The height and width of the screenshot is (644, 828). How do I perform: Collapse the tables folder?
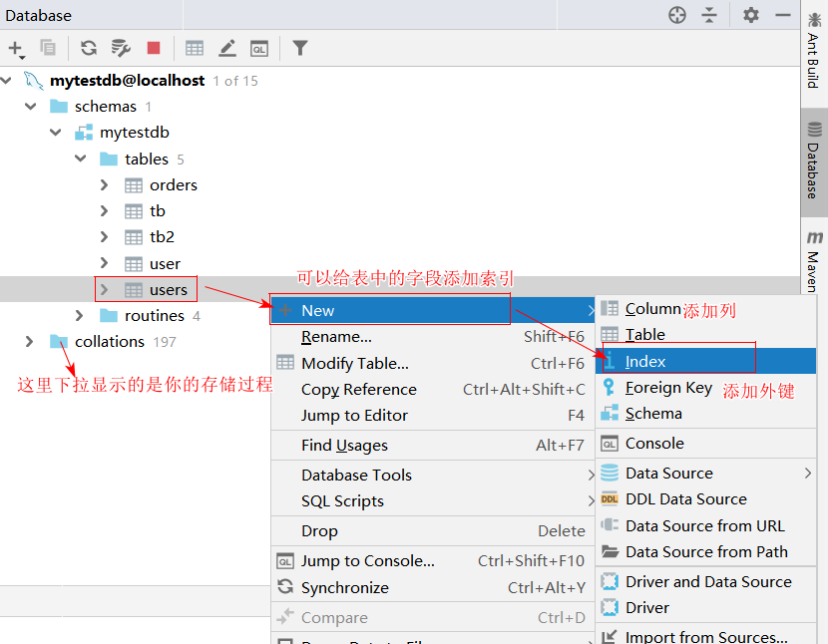(x=80, y=159)
